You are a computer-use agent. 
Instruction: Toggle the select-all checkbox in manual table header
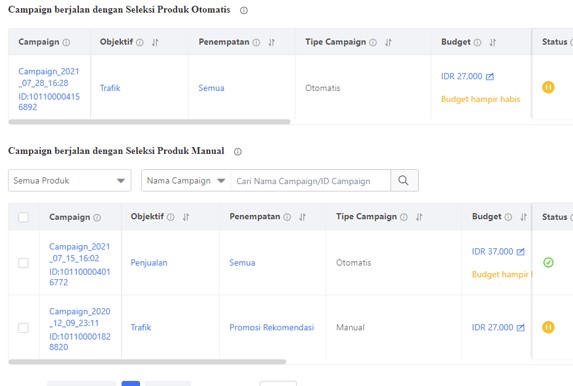[x=23, y=217]
